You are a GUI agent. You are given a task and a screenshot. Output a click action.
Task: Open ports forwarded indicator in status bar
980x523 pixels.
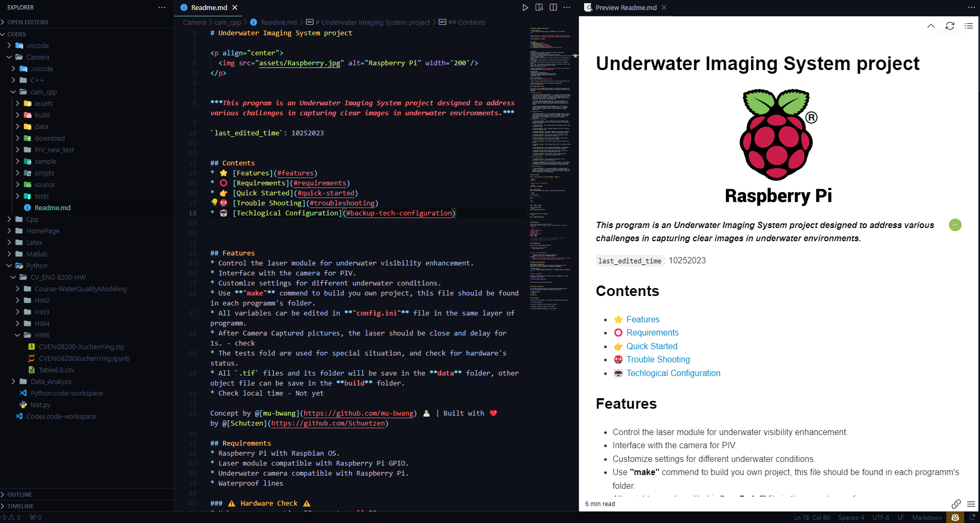(35, 518)
